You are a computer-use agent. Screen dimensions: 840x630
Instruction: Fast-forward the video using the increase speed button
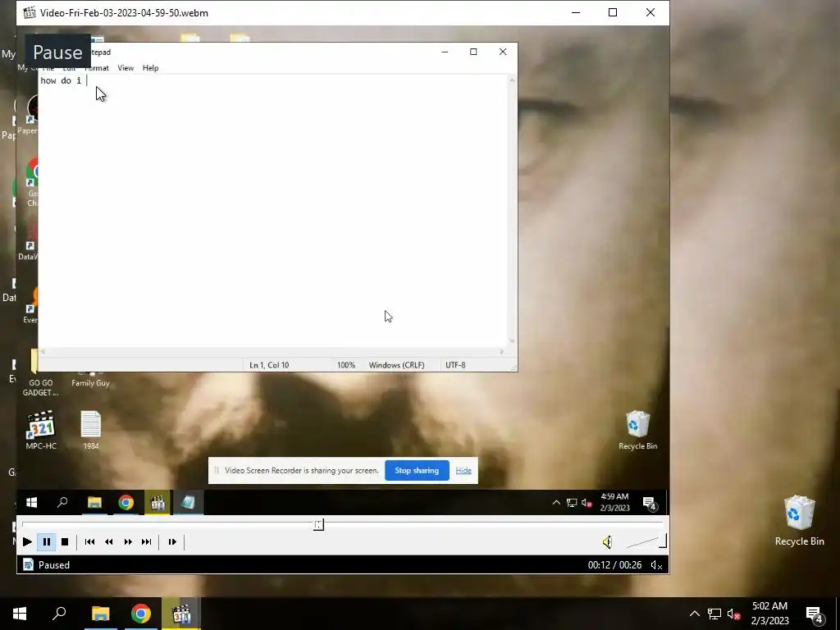[127, 541]
